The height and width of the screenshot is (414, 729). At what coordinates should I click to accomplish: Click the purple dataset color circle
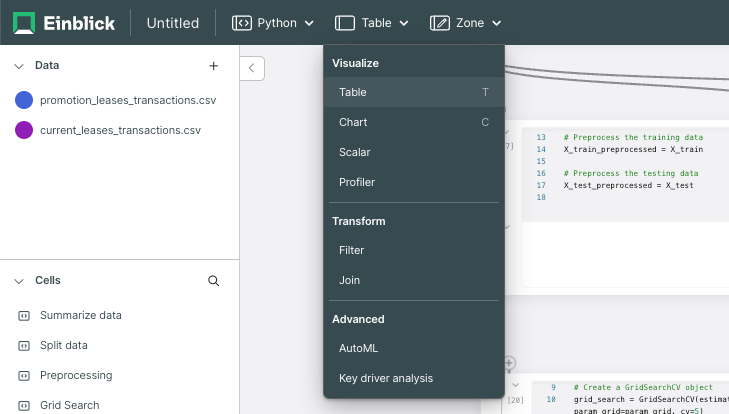(24, 130)
